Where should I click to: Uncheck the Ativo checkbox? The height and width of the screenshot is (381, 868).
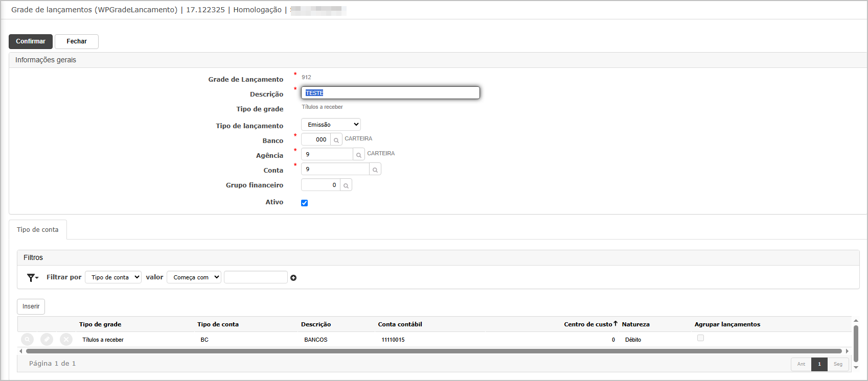(x=305, y=203)
